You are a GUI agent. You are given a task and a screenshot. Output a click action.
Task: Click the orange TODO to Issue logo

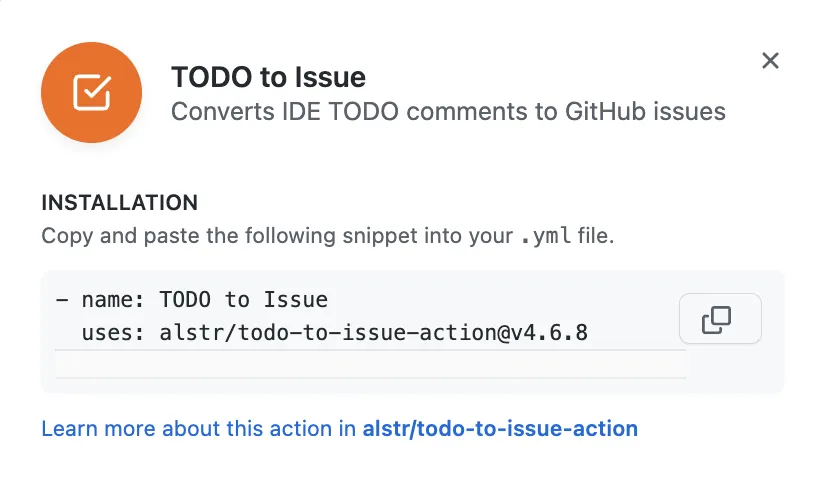[91, 93]
